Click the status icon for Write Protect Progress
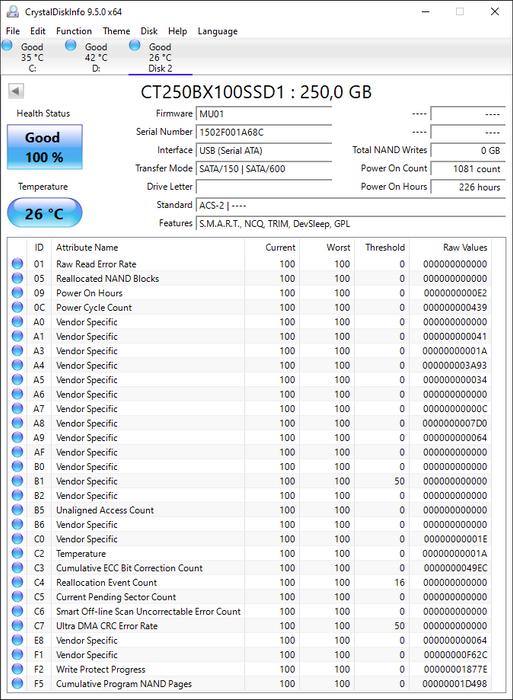Image resolution: width=513 pixels, height=700 pixels. 17,669
